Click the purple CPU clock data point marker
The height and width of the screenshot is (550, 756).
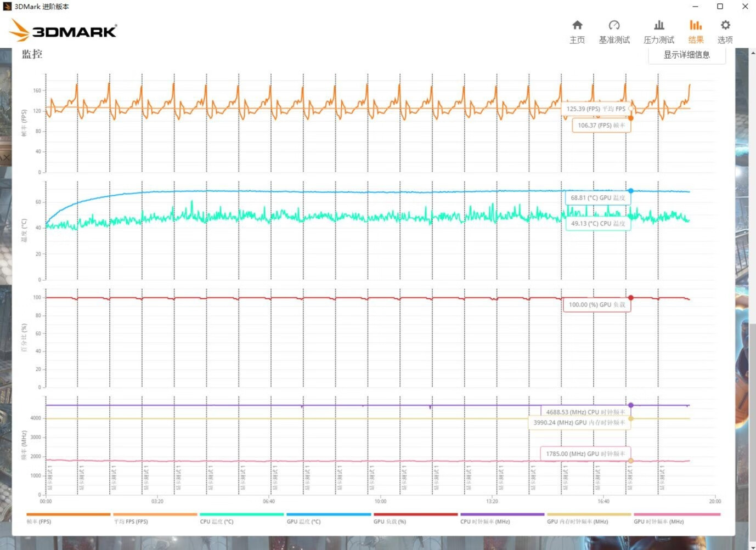pos(631,405)
